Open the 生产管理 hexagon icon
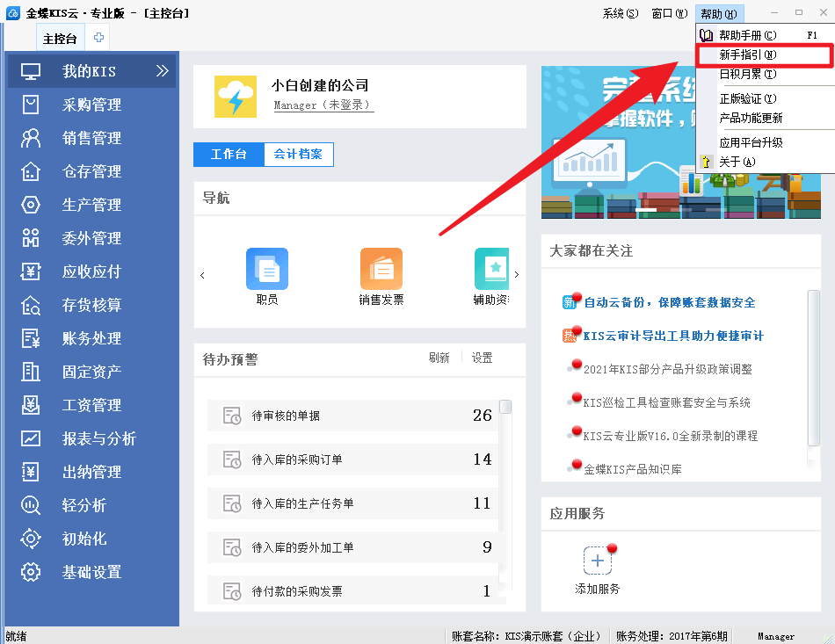This screenshot has height=644, width=835. click(x=31, y=205)
